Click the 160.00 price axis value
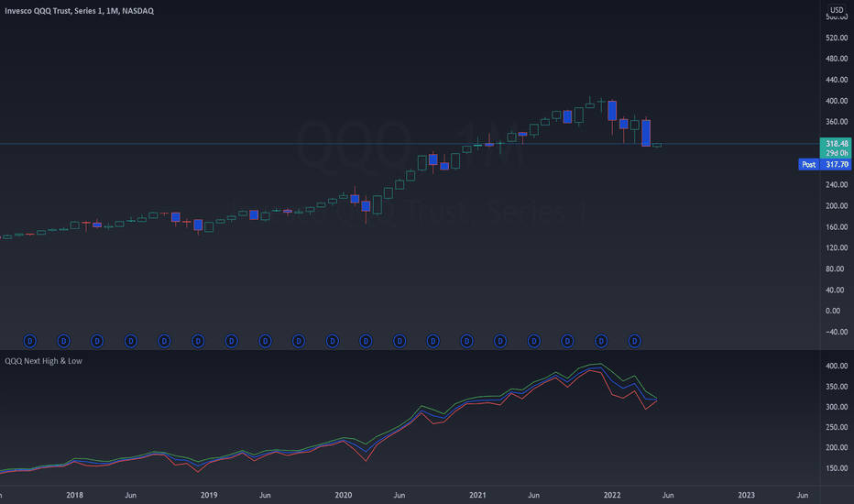854x504 pixels. [x=837, y=226]
